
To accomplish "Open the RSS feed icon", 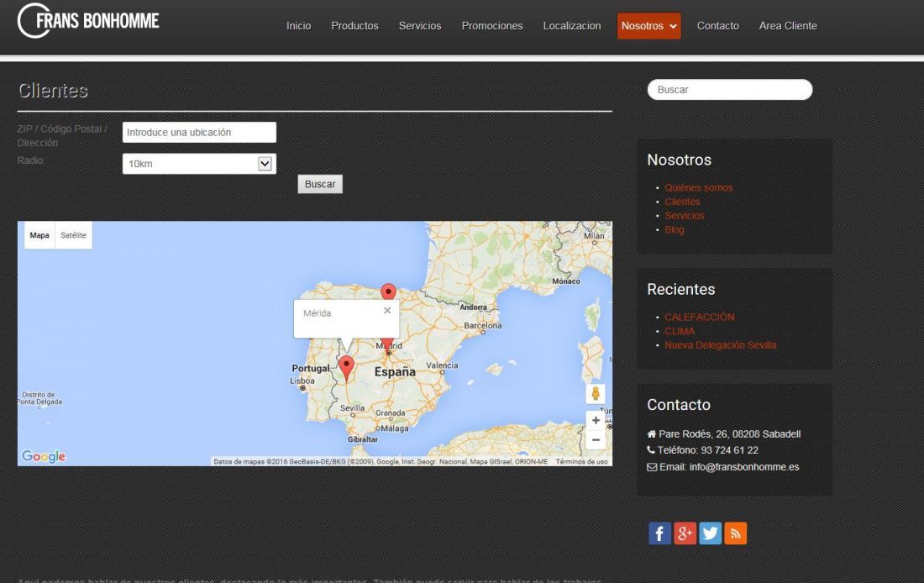I will tap(736, 533).
